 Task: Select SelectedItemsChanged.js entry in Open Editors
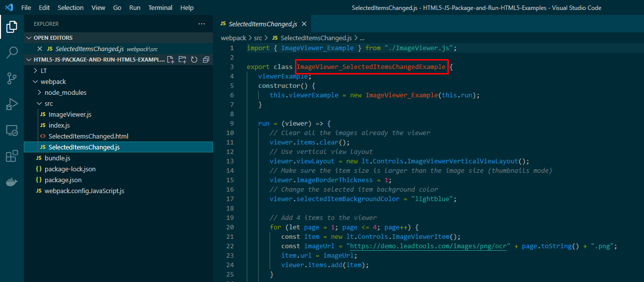tap(118, 49)
